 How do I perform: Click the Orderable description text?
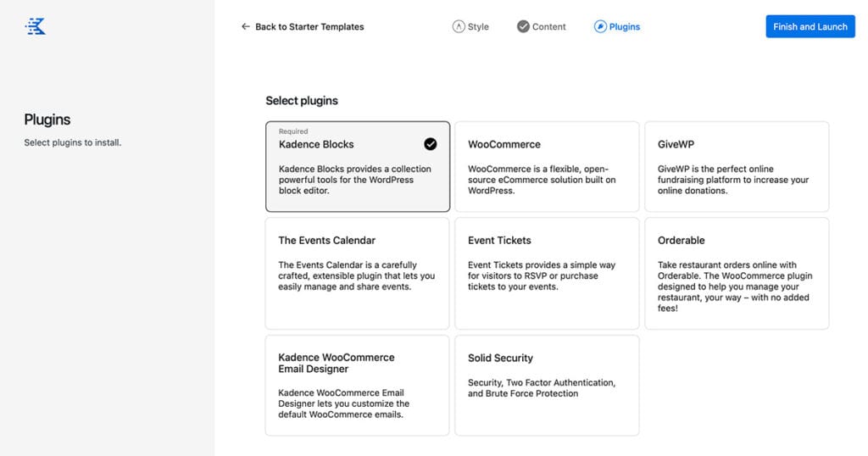pos(735,286)
